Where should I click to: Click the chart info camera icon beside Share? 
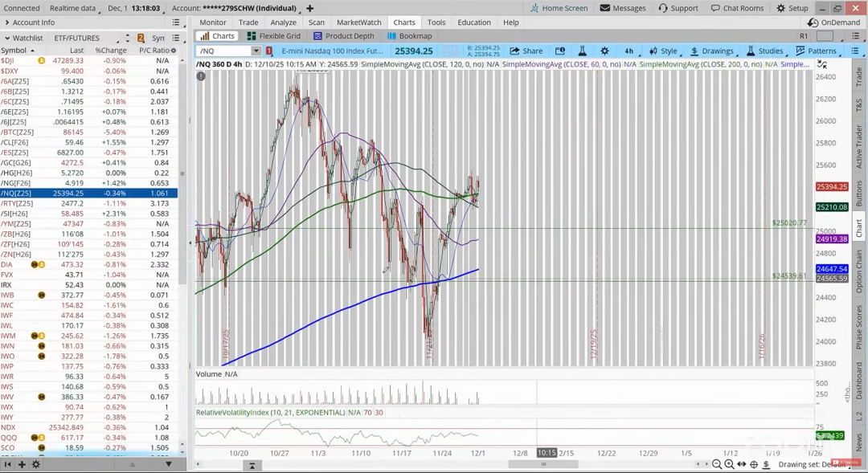coord(559,51)
